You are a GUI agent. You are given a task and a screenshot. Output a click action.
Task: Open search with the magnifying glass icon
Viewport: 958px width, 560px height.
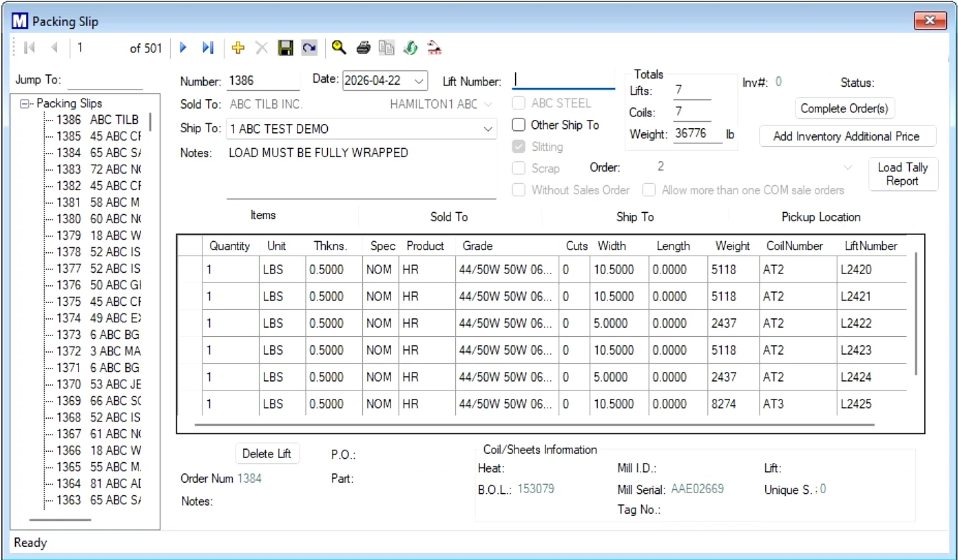click(x=338, y=48)
